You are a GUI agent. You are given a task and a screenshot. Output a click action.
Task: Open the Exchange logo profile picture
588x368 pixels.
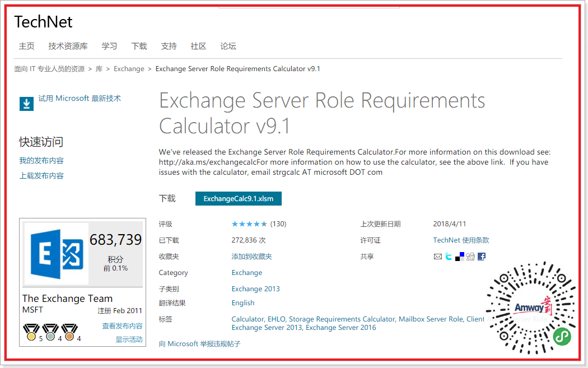tap(57, 254)
